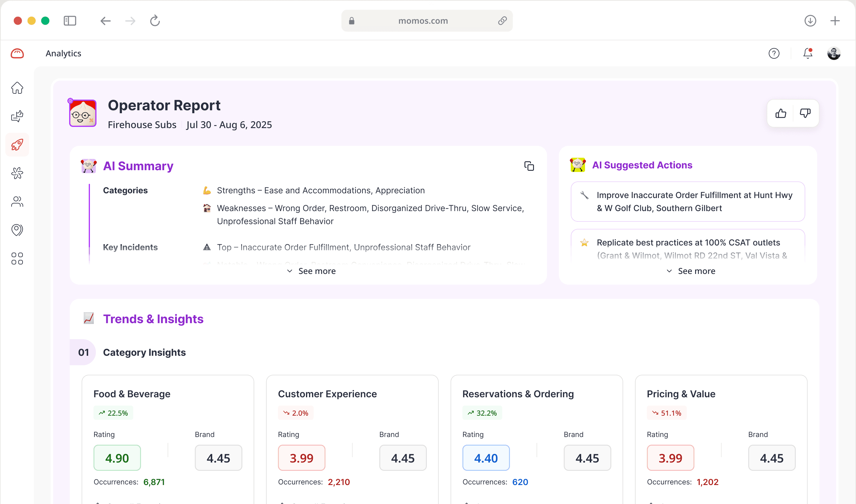856x504 pixels.
Task: Open the customers icon in the sidebar
Action: 17,201
